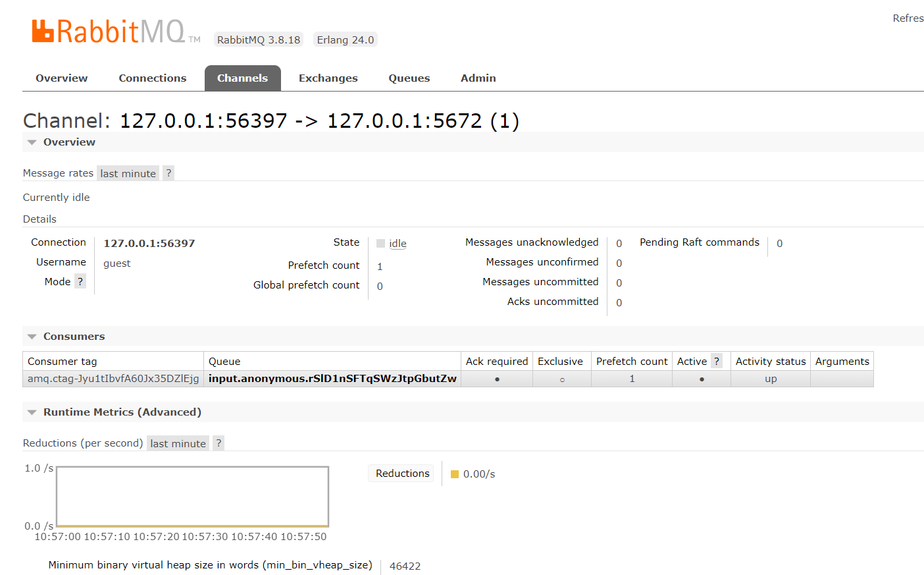Click the Exclusive column header

click(560, 361)
